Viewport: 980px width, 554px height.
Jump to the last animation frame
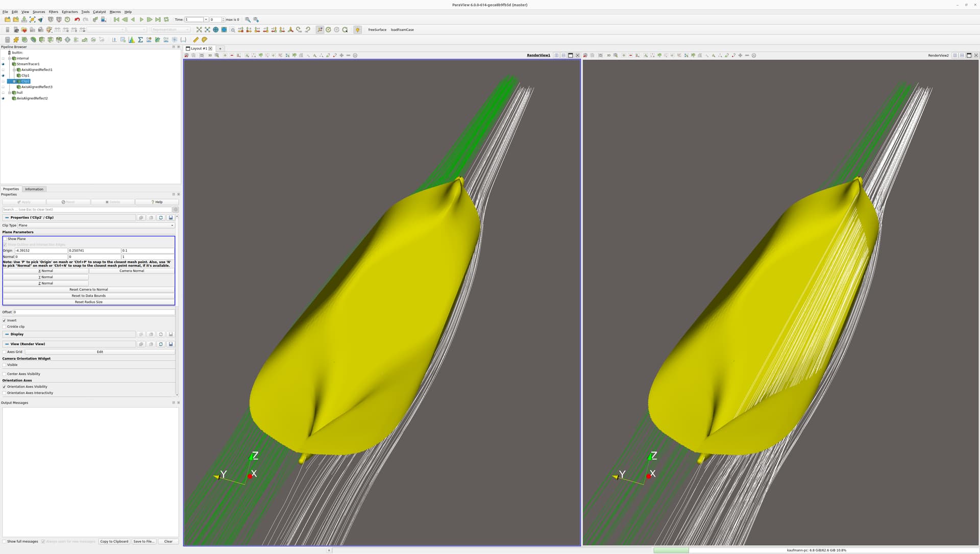coord(158,19)
